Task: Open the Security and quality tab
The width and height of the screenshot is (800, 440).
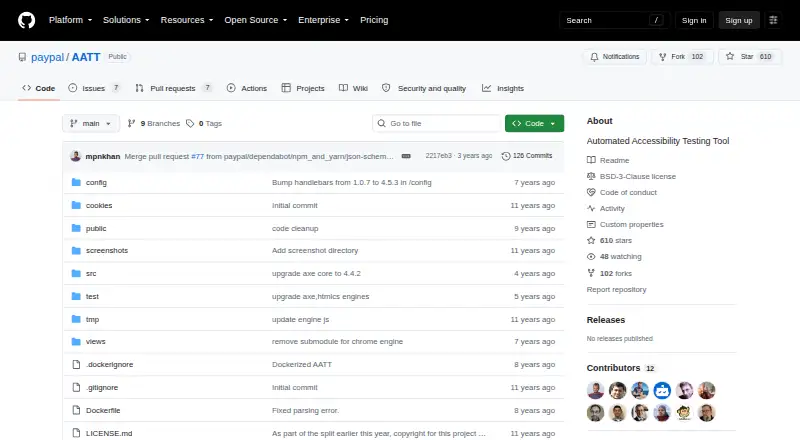Action: pyautogui.click(x=424, y=88)
